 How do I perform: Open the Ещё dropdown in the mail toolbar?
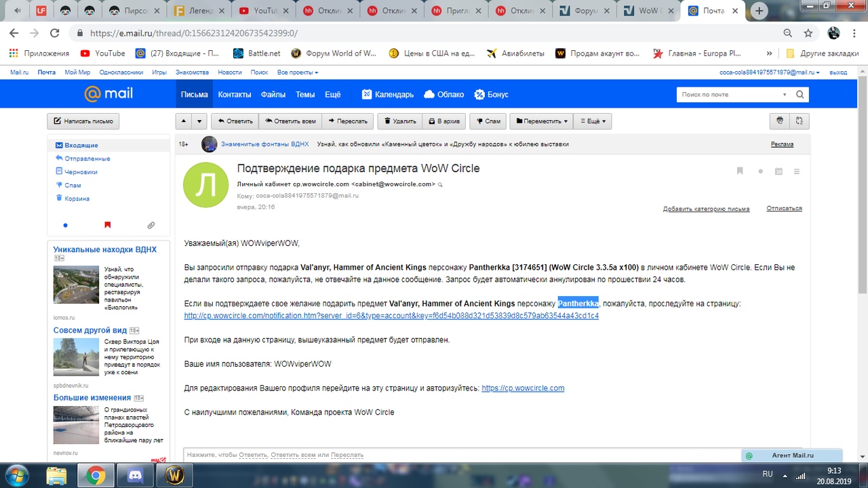tap(592, 121)
